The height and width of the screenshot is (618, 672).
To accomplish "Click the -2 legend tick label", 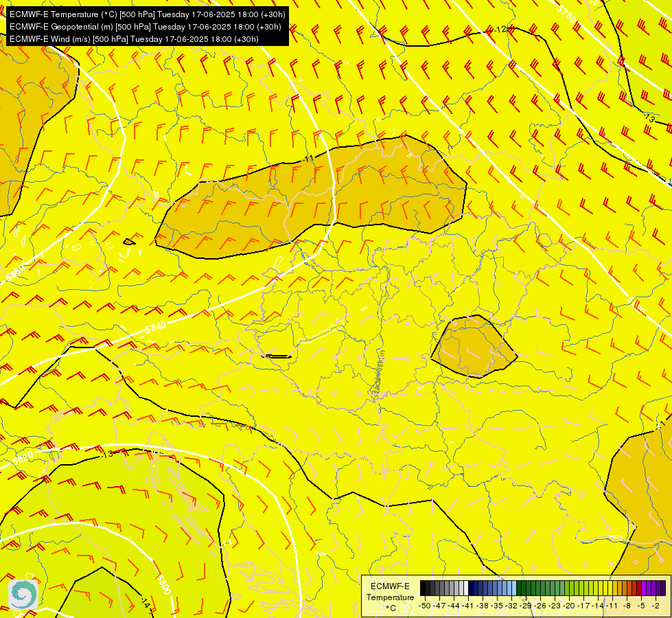I will pos(656,606).
